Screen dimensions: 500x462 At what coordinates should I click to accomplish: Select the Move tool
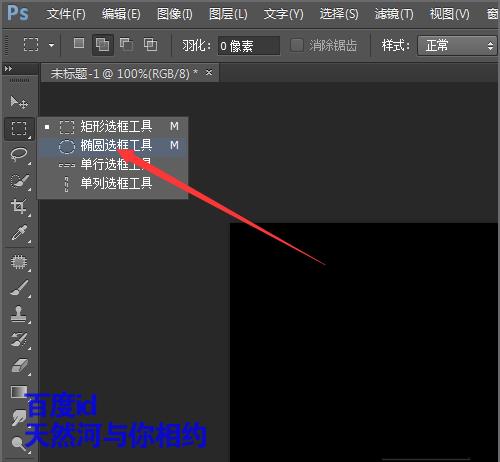click(19, 102)
